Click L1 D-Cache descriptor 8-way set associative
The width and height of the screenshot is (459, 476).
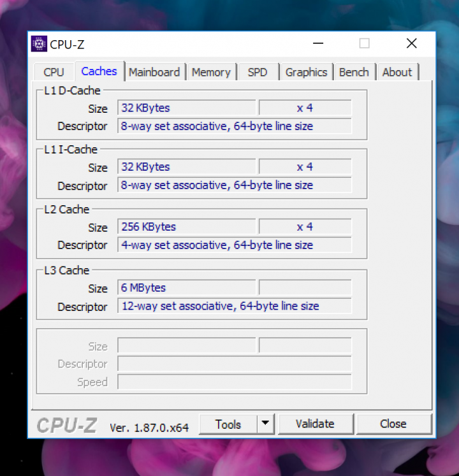235,126
